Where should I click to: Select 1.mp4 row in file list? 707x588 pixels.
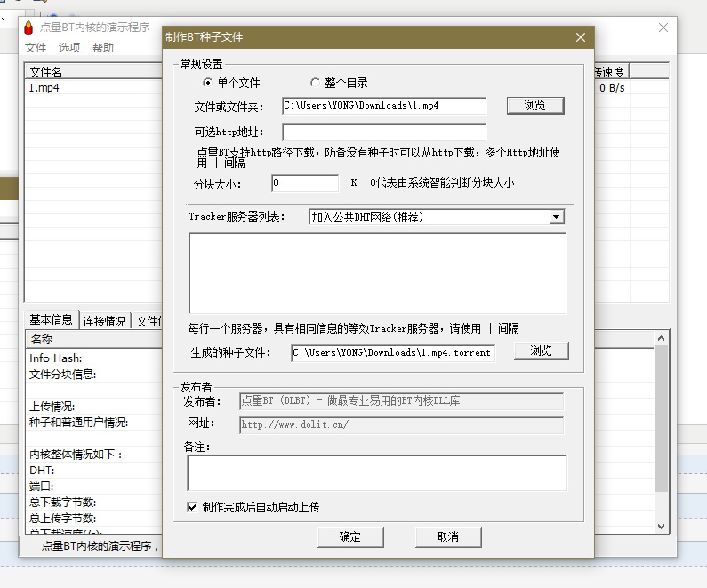click(93, 87)
